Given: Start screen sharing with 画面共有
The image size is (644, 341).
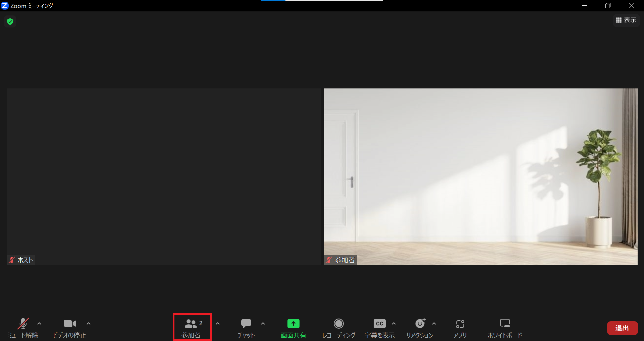Looking at the screenshot, I should [293, 328].
